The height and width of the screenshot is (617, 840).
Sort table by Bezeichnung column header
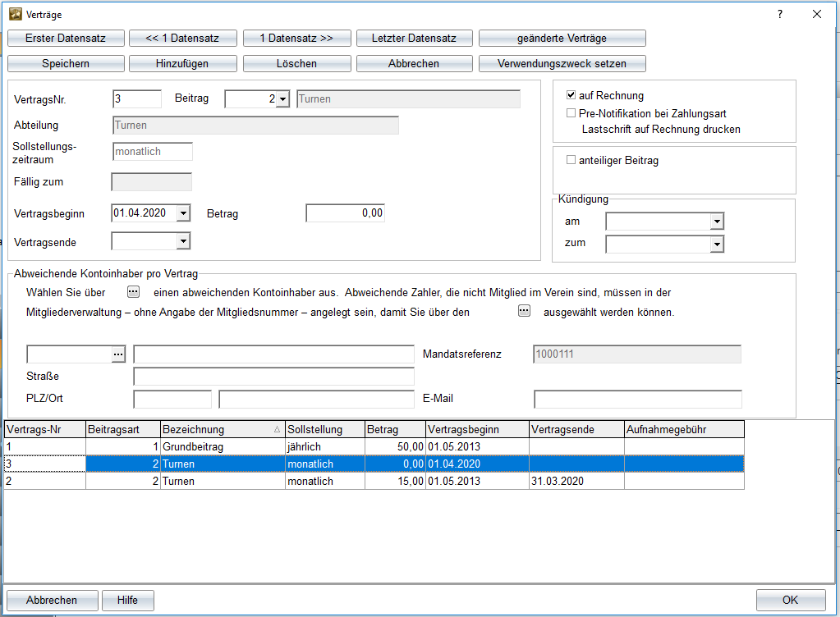pyautogui.click(x=222, y=429)
